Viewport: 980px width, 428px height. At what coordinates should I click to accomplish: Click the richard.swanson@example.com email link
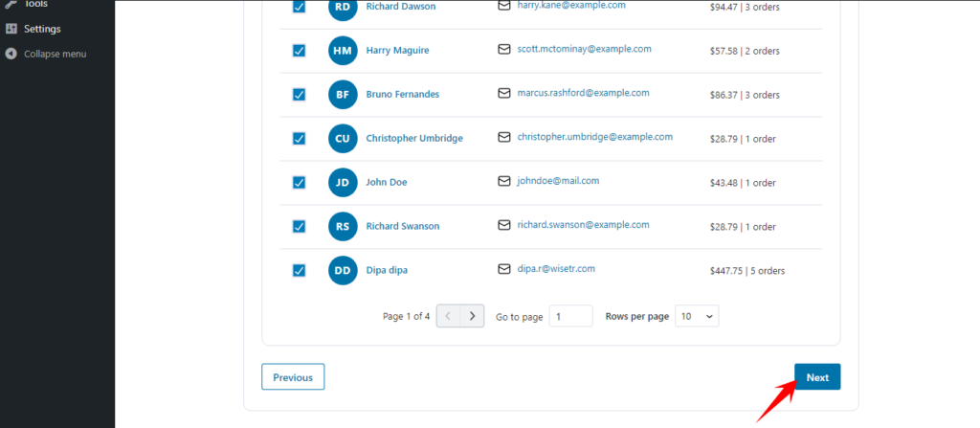tap(583, 225)
